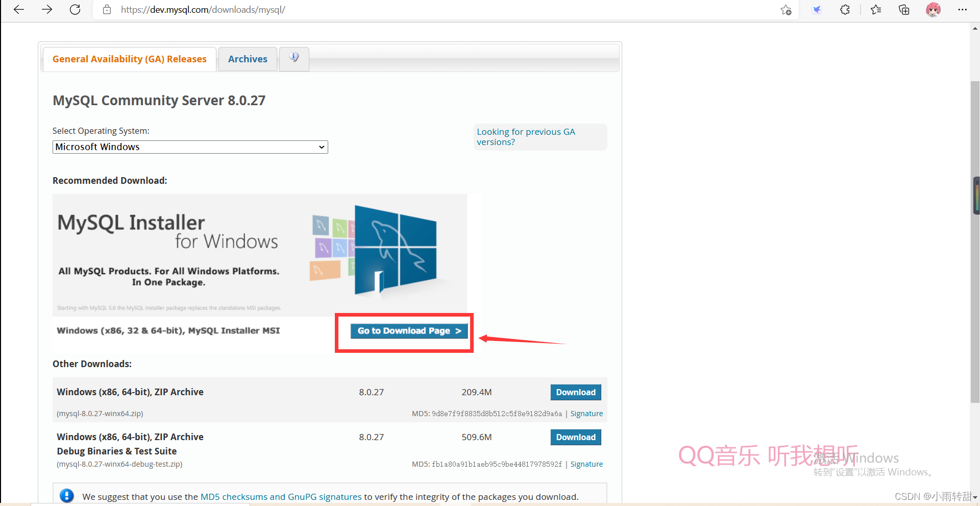This screenshot has height=506, width=980.
Task: Download the 509.6M Debug Binaries ZIP
Action: [x=576, y=437]
